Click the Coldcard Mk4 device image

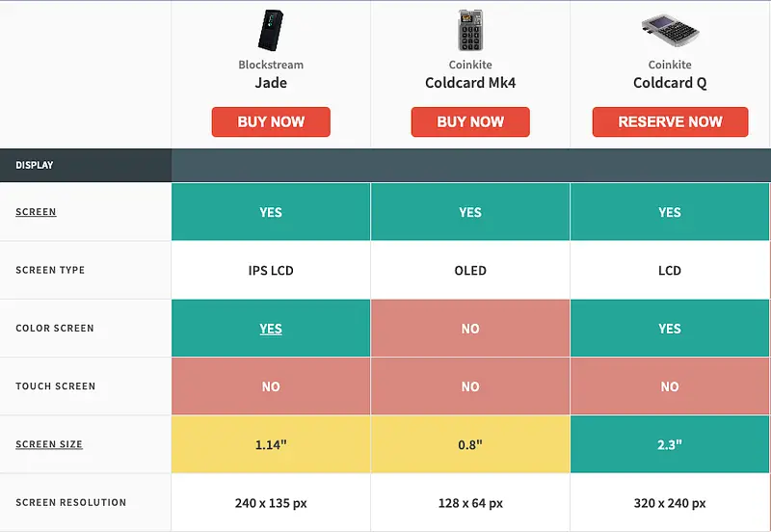(470, 30)
